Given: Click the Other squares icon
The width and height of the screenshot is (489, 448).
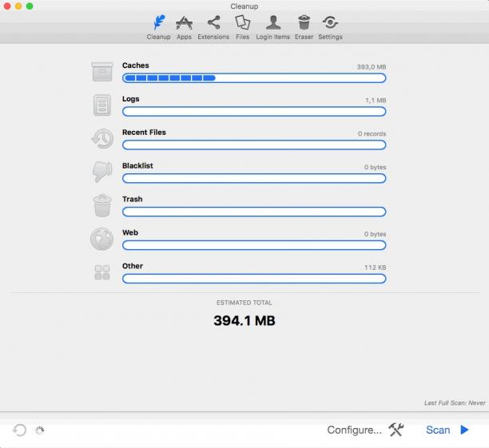Looking at the screenshot, I should coord(102,272).
